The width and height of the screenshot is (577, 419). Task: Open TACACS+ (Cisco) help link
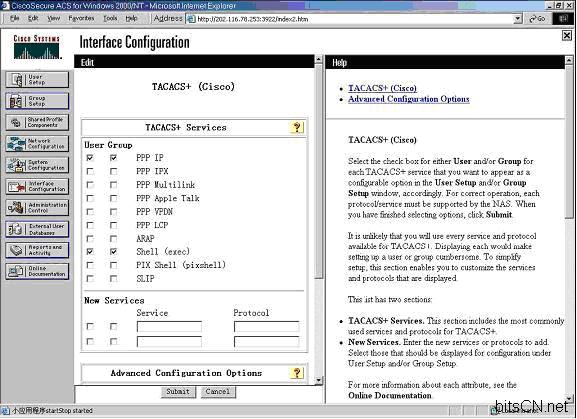382,88
